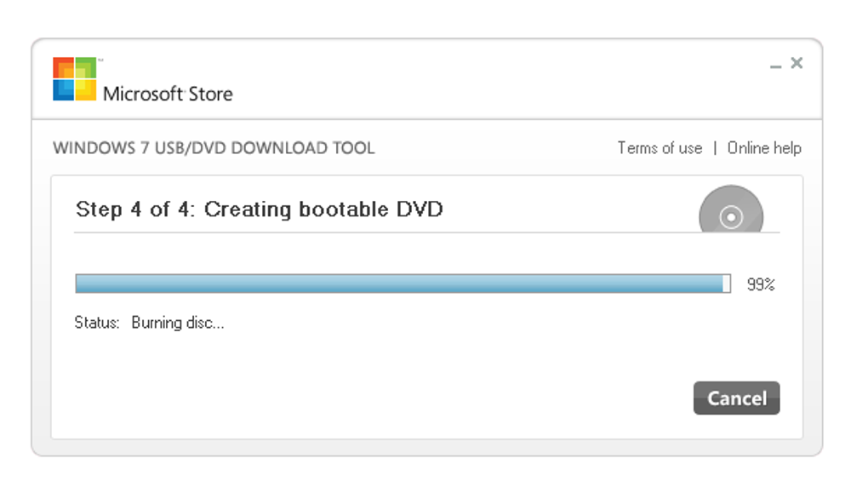The width and height of the screenshot is (868, 493).
Task: Click the separator between Terms and Online help
Action: (x=715, y=148)
